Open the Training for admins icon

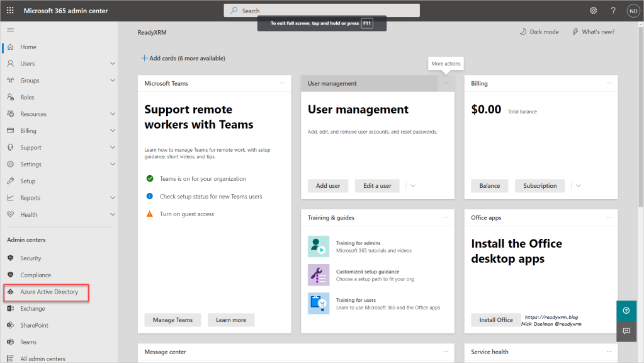(318, 246)
